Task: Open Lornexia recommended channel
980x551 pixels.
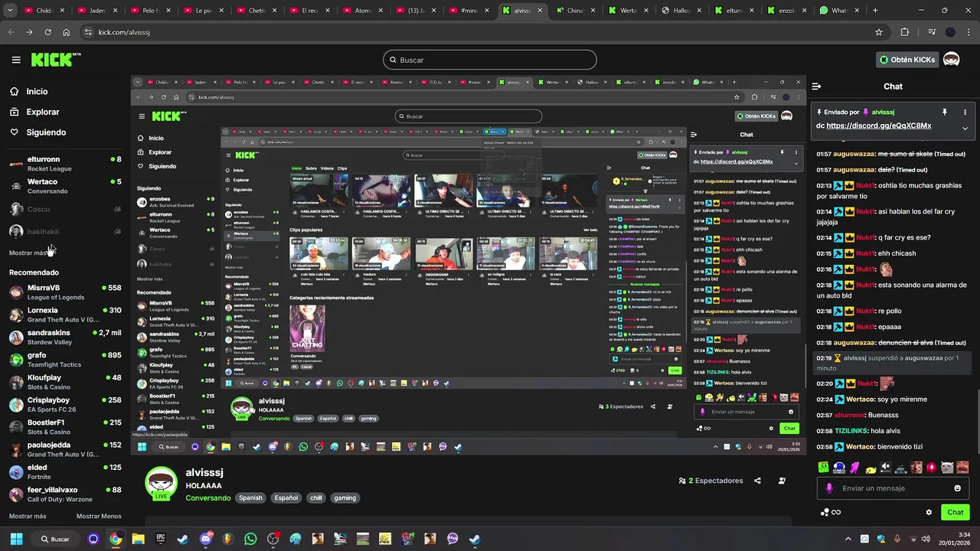Action: click(x=64, y=315)
